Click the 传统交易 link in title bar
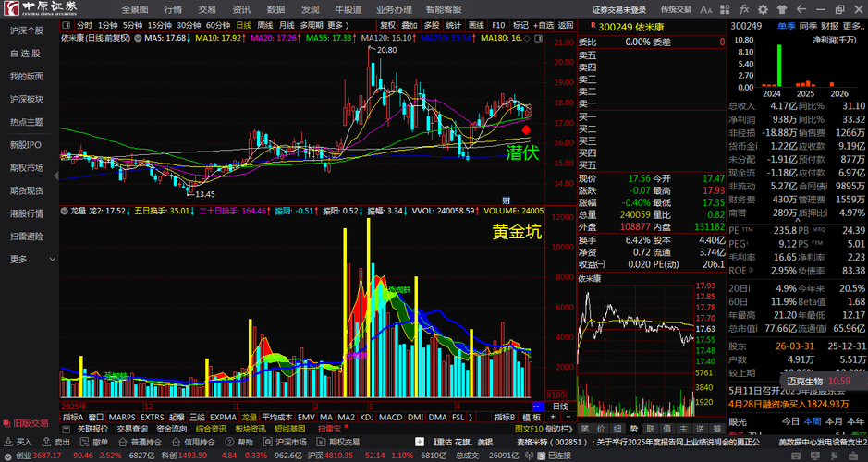The width and height of the screenshot is (868, 462). 676,9
